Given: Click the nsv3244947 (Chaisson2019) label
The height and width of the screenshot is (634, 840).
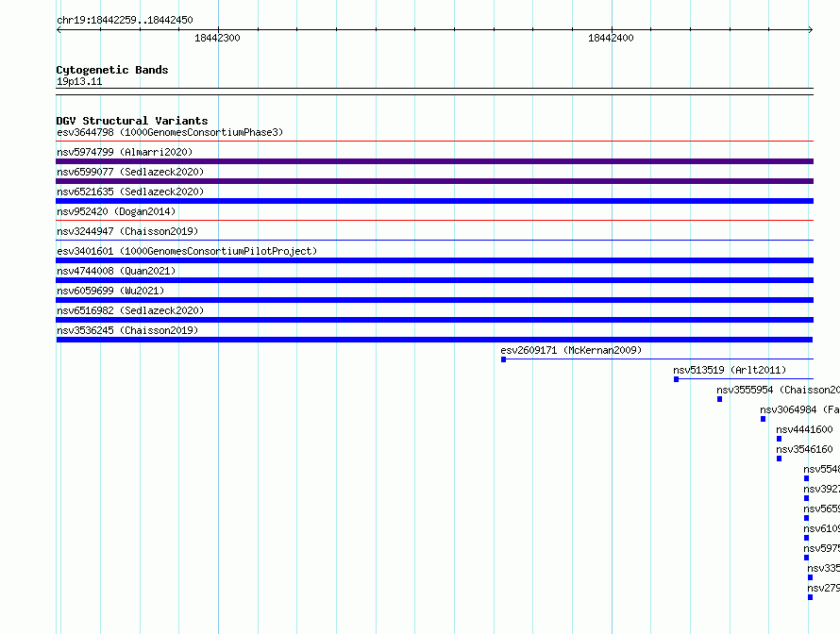Looking at the screenshot, I should coord(127,231).
